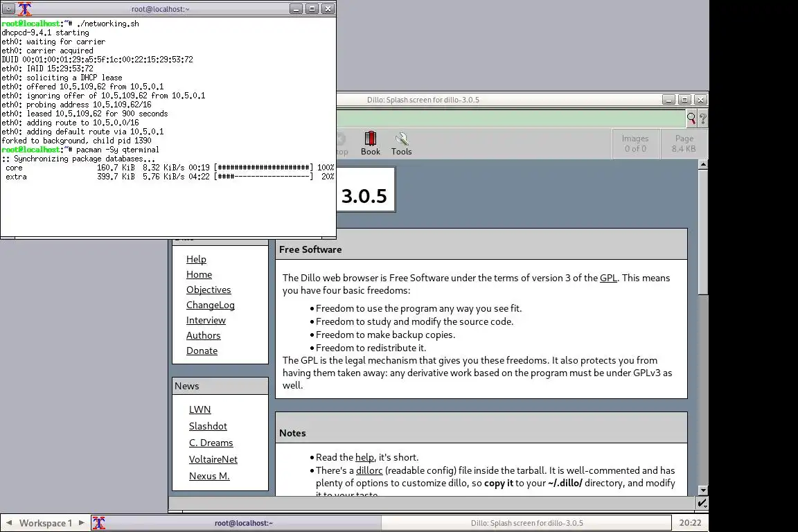The height and width of the screenshot is (532, 798).
Task: Open the ChangeLog link
Action: pos(210,305)
